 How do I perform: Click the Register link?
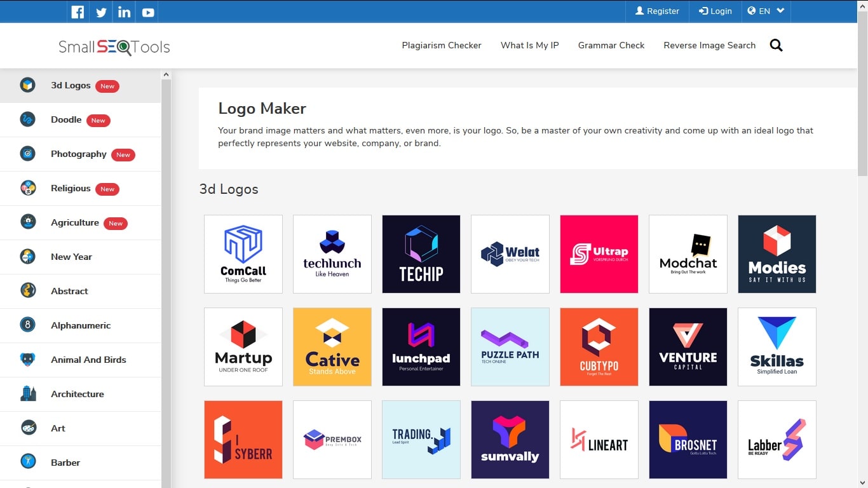[657, 11]
